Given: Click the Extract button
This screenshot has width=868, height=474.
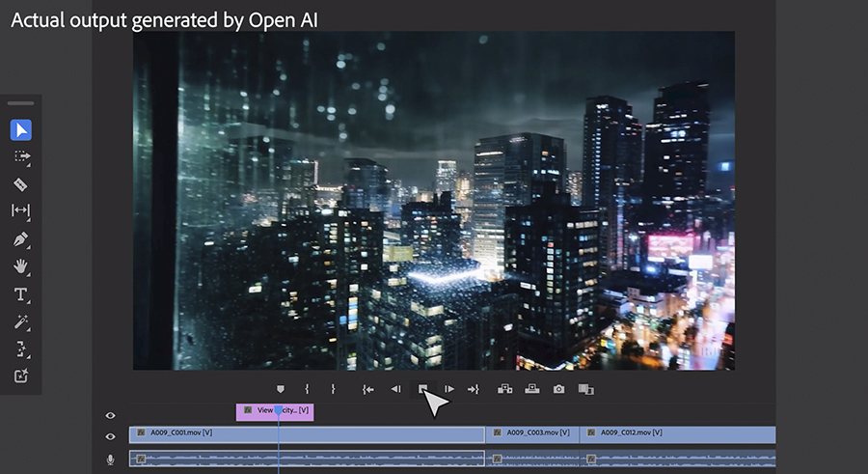Looking at the screenshot, I should coord(532,389).
